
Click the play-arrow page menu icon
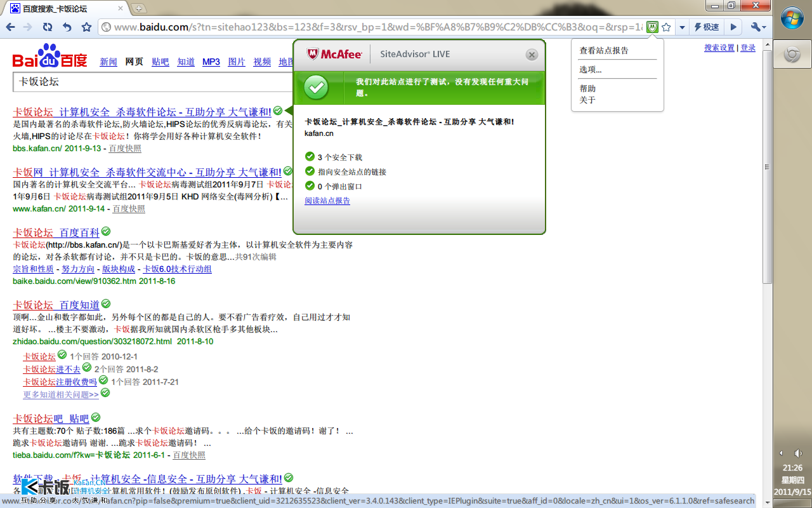click(x=733, y=27)
